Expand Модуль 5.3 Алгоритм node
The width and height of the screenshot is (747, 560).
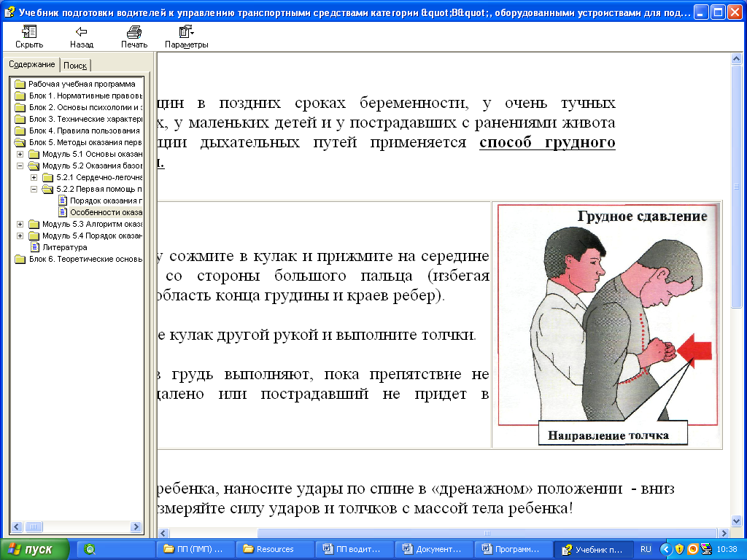20,225
